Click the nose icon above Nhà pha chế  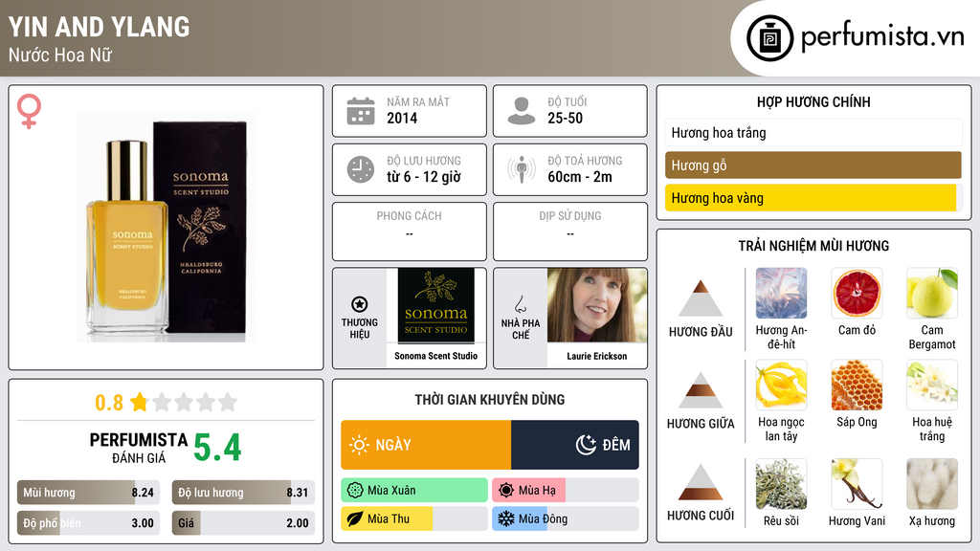tap(520, 304)
